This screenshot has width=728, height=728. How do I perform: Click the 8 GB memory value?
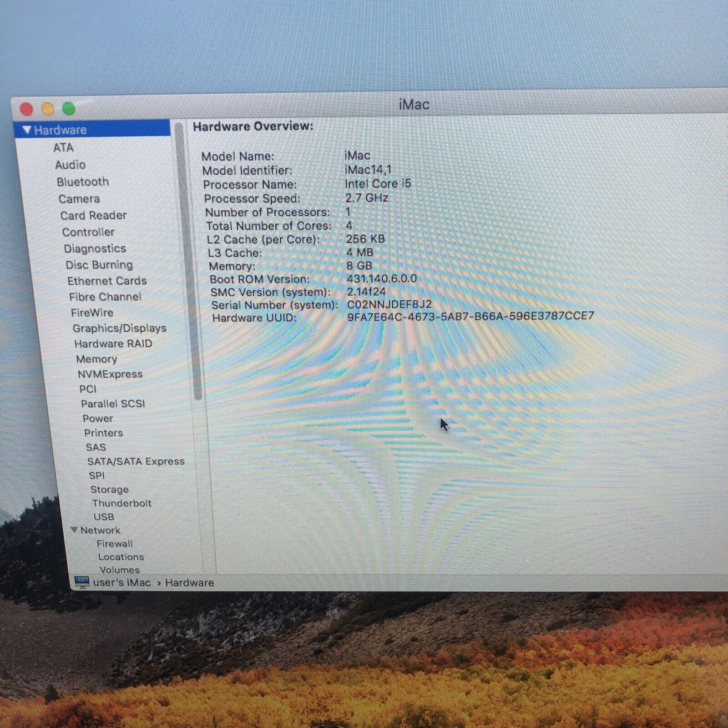click(359, 265)
